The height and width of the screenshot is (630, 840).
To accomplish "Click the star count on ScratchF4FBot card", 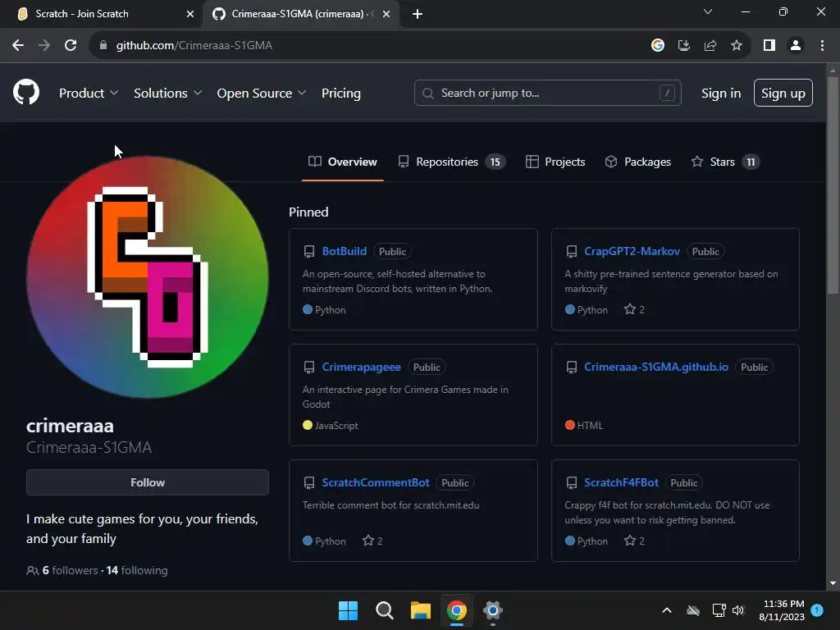I will coord(634,541).
